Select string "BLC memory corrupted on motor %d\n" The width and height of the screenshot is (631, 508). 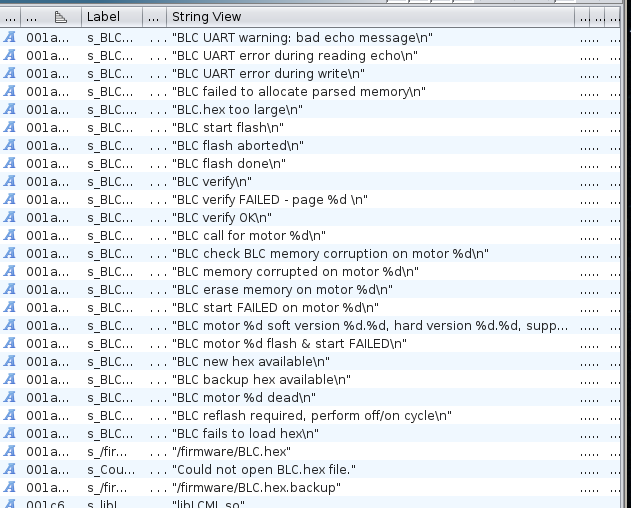(x=295, y=272)
